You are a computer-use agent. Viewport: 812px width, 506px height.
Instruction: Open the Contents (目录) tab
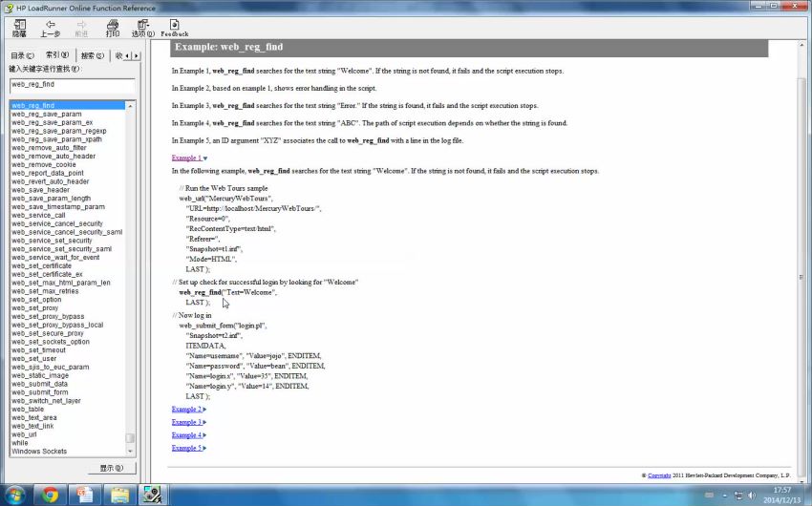[x=22, y=55]
